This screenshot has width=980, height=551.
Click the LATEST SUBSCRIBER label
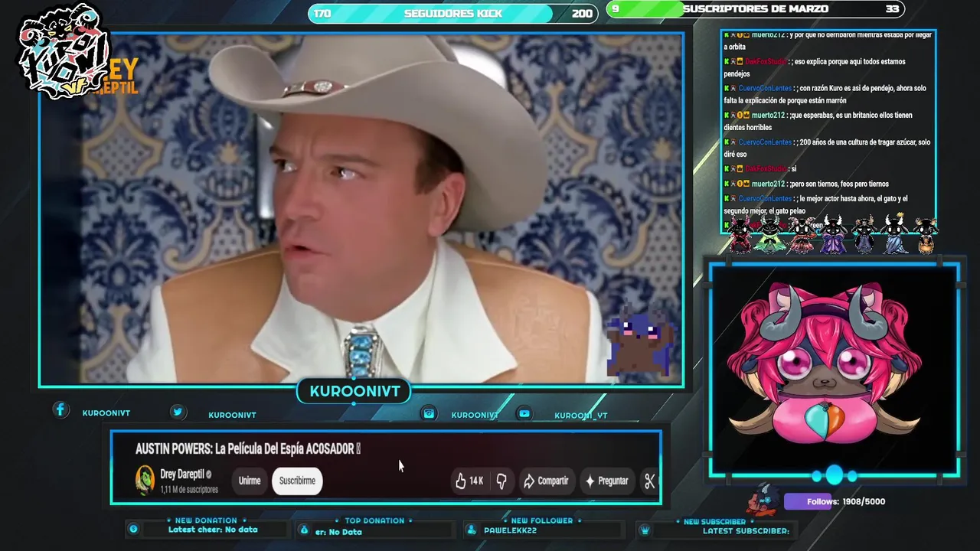746,531
